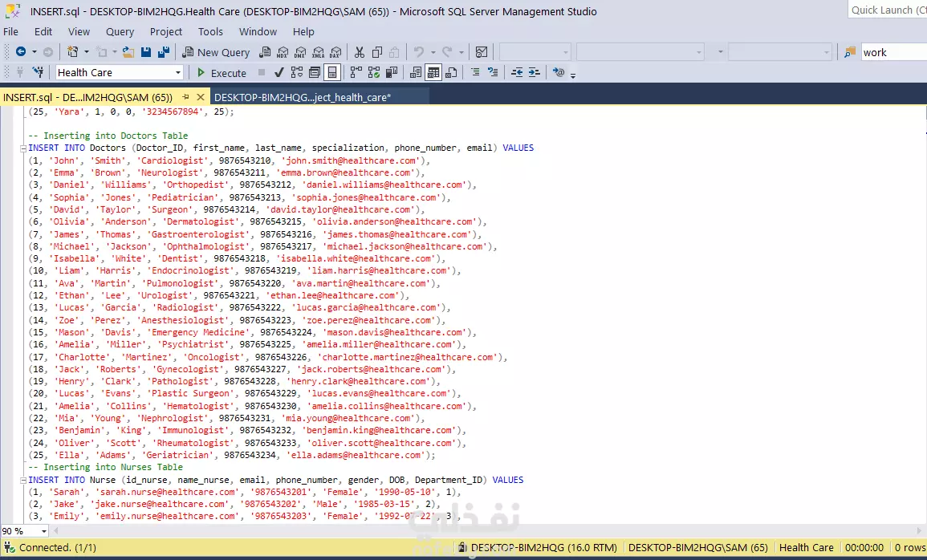Image resolution: width=927 pixels, height=560 pixels.
Task: Click the Cut scissors icon
Action: coord(359,52)
